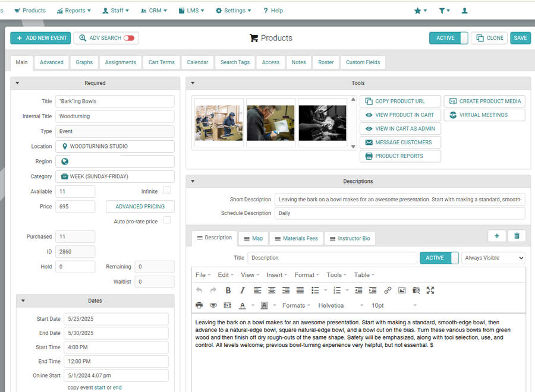This screenshot has height=392, width=535.
Task: Enable the Infinite checkbox
Action: [x=167, y=190]
